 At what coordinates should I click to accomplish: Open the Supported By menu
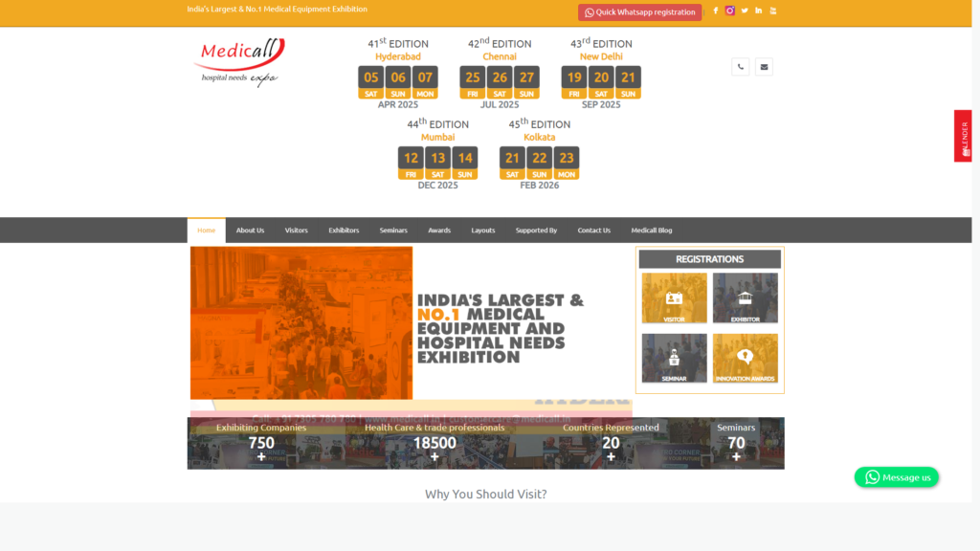coord(536,230)
